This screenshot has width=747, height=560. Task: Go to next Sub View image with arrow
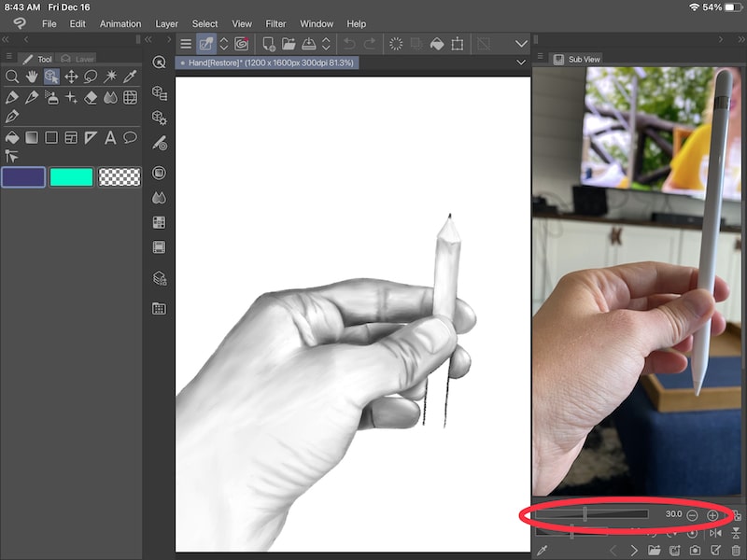tap(634, 551)
